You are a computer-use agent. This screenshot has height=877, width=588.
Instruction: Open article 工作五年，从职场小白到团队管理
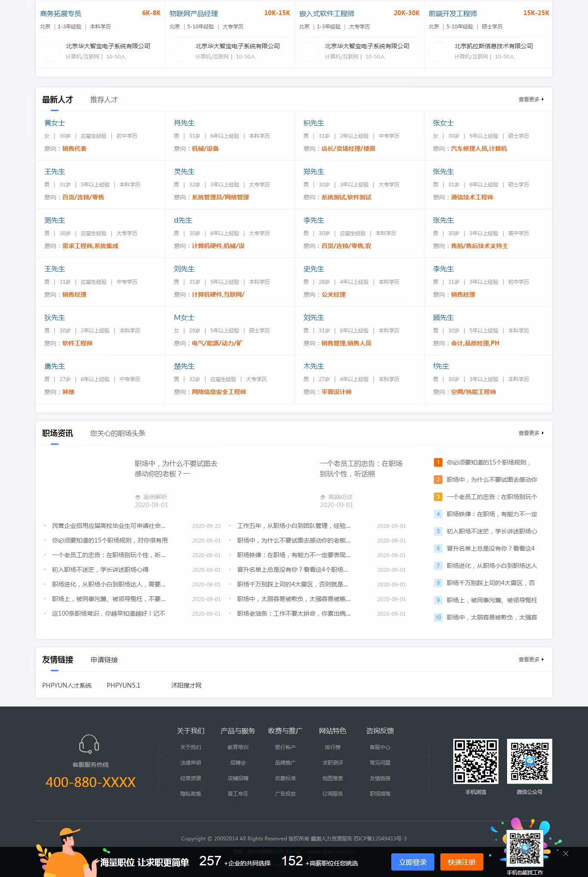pyautogui.click(x=294, y=526)
